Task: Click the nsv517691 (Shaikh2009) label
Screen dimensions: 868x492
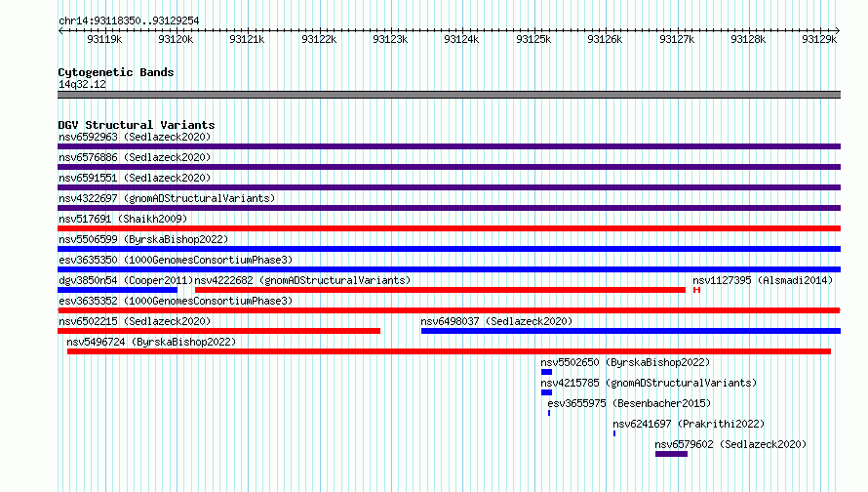Action: 123,219
